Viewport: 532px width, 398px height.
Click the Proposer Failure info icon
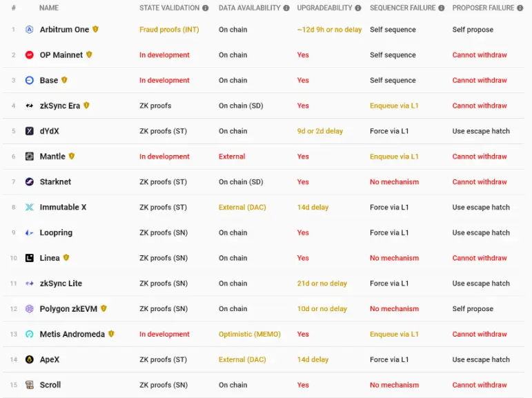click(x=520, y=8)
